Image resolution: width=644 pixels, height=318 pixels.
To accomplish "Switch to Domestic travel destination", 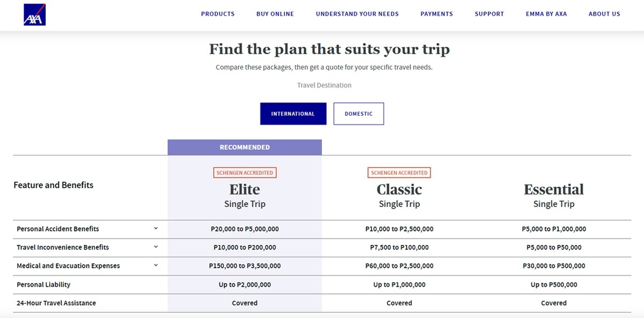I will click(x=358, y=114).
